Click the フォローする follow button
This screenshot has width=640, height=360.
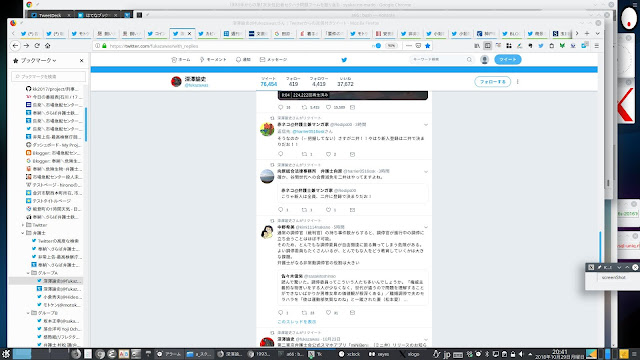pyautogui.click(x=492, y=82)
